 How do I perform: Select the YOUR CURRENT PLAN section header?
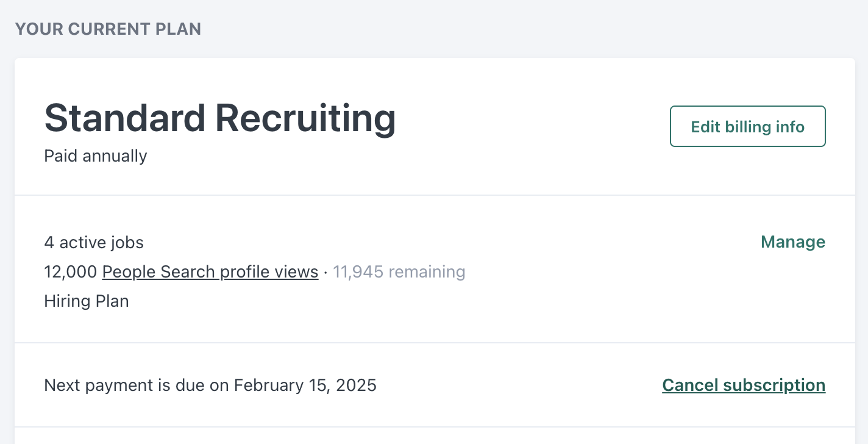[x=108, y=29]
